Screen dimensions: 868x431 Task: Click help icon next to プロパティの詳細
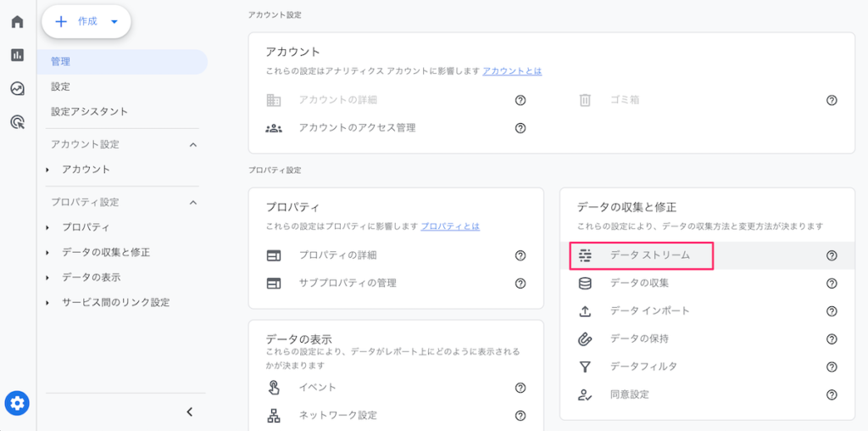pos(520,255)
